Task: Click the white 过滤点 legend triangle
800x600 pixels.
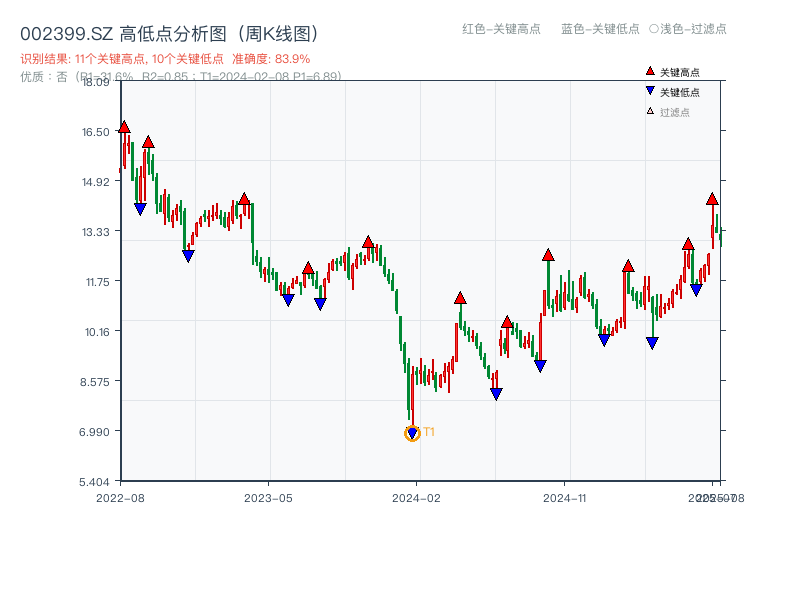Action: [x=650, y=111]
